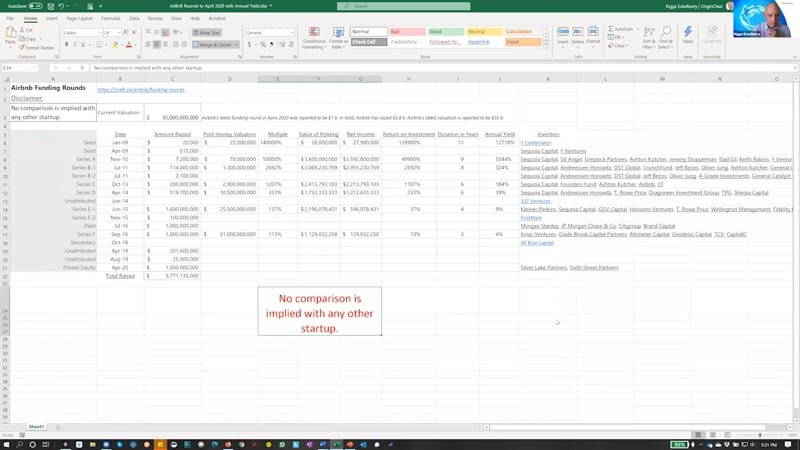Open the Font Color dropdown arrow
Image resolution: width=800 pixels, height=450 pixels.
[135, 45]
